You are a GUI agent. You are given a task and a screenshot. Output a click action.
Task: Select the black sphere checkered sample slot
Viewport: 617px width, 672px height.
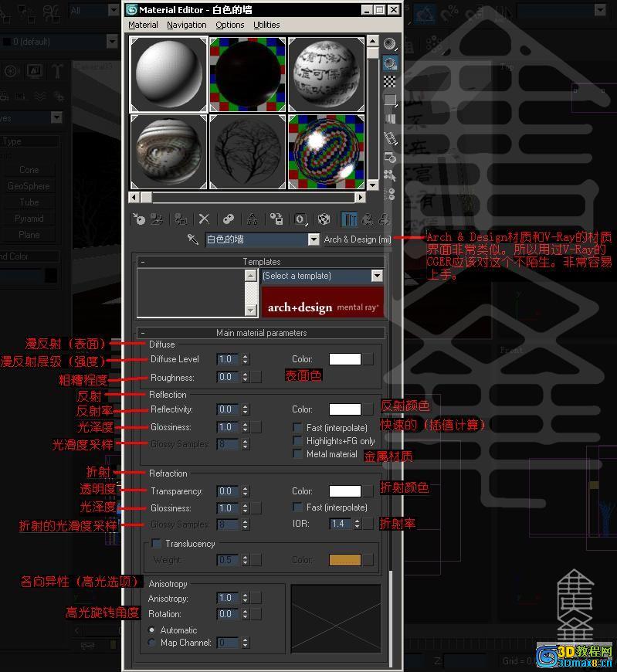pos(248,75)
